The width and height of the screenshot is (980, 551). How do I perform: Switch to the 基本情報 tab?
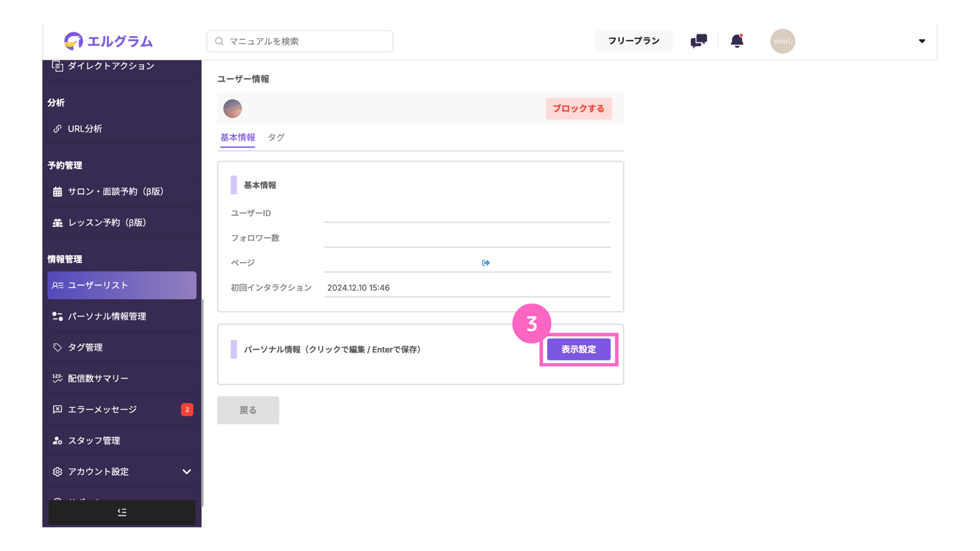click(238, 138)
